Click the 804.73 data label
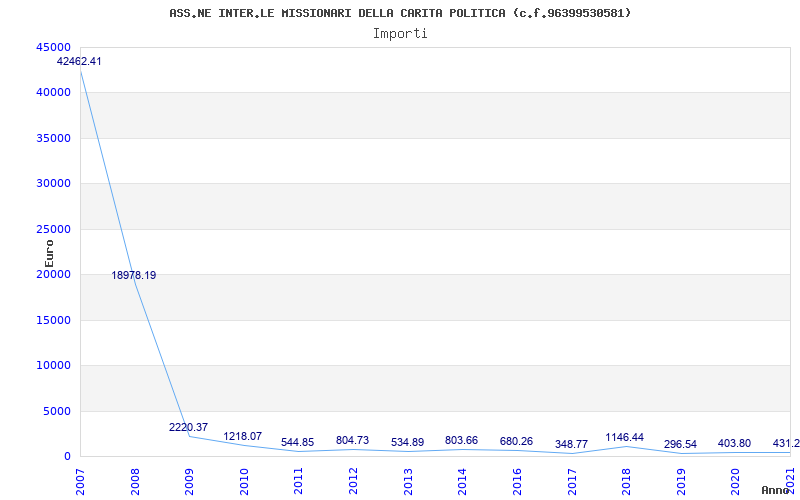 pos(353,440)
